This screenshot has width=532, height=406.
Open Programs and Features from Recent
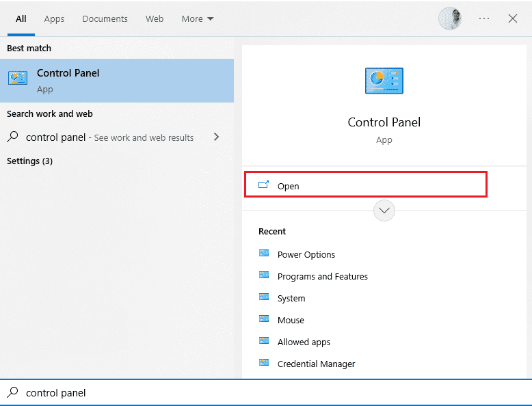coord(322,276)
